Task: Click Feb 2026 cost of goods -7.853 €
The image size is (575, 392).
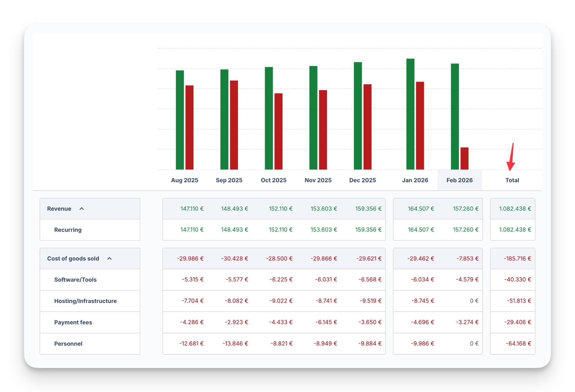Action: pos(467,258)
